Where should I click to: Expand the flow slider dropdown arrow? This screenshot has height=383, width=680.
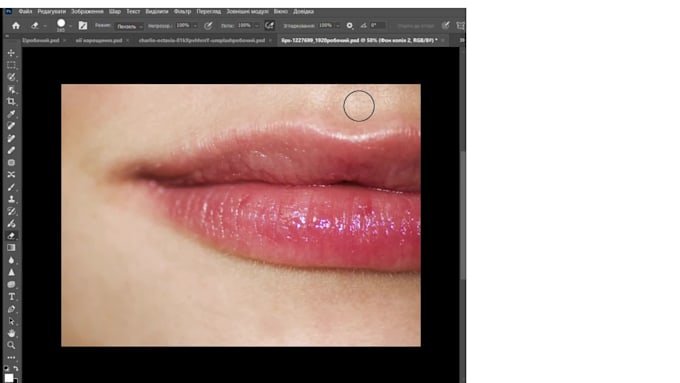pos(256,26)
